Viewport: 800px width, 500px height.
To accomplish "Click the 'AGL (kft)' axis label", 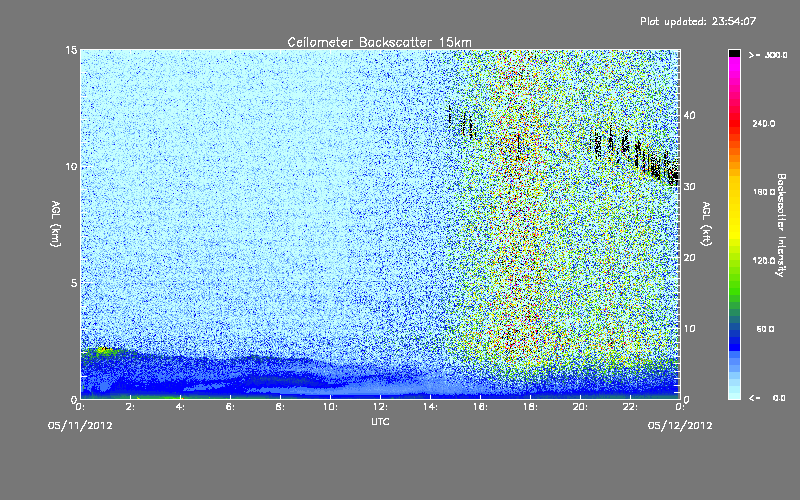I will (706, 223).
